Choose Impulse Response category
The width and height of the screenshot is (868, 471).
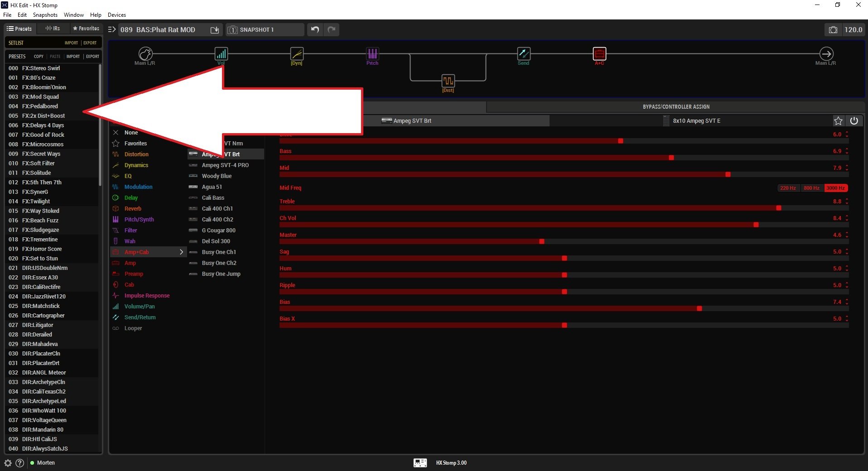[147, 296]
